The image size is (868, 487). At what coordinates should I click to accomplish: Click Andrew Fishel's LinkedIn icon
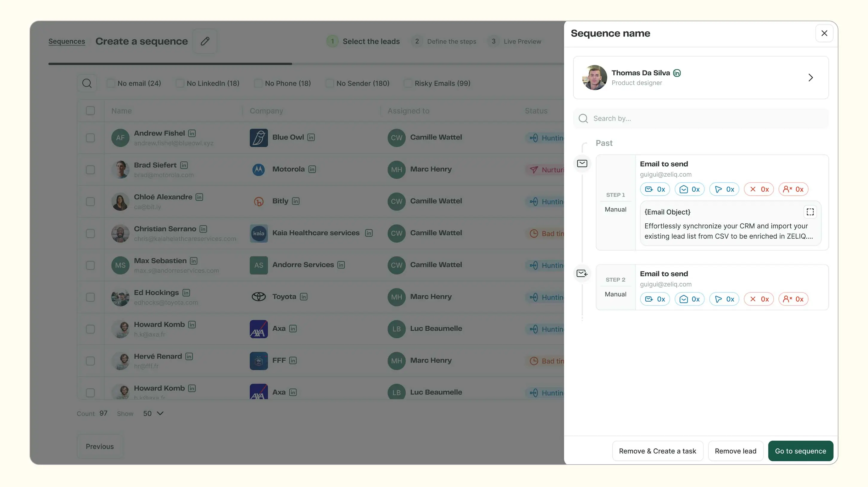tap(192, 133)
